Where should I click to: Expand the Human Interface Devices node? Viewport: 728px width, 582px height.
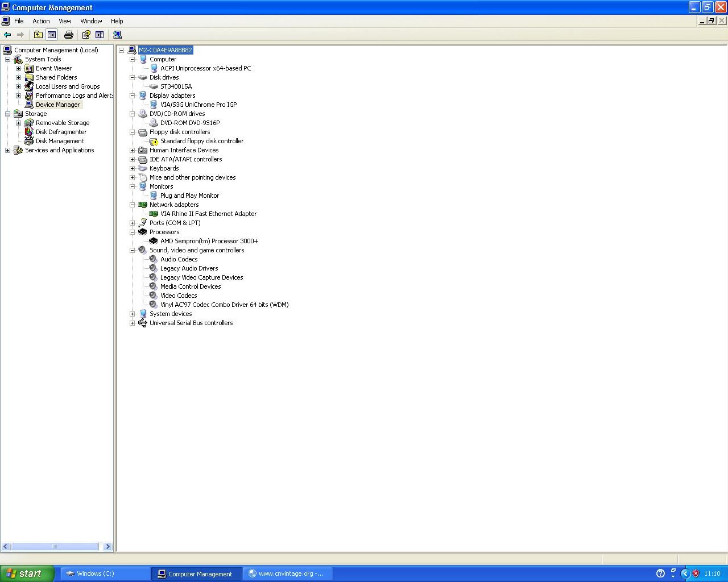pos(133,150)
